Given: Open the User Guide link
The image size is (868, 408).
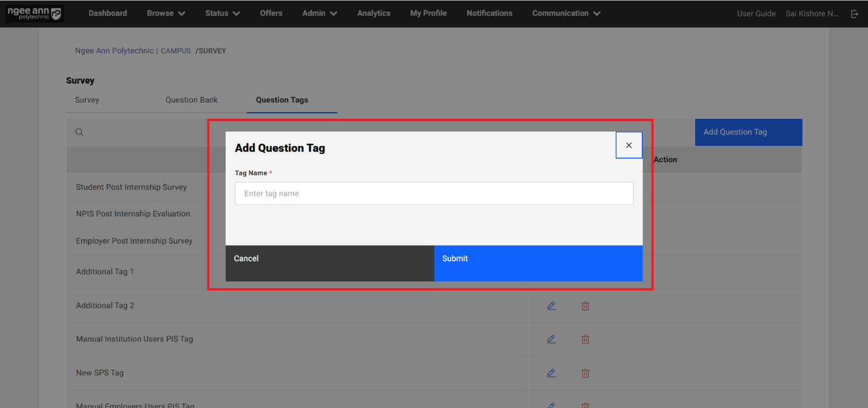Looking at the screenshot, I should (x=756, y=13).
